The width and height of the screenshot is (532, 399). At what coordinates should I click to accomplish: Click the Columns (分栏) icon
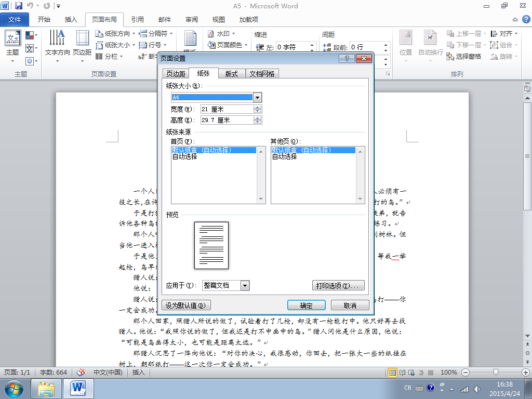[x=99, y=56]
